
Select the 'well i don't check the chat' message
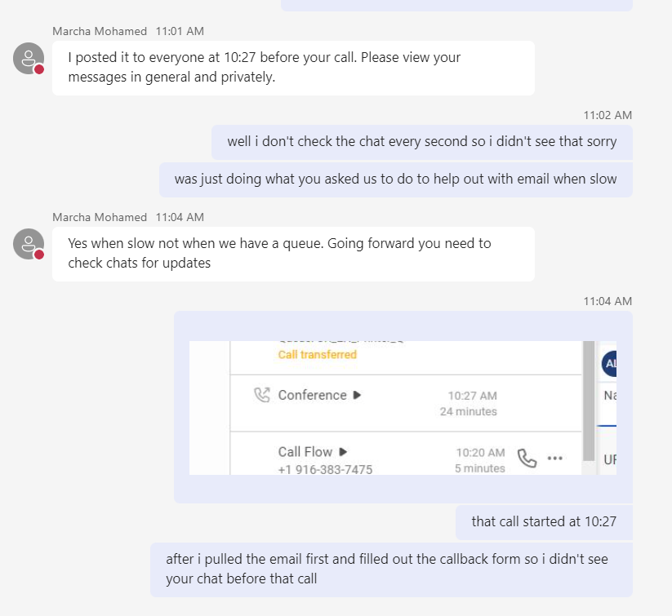[x=421, y=141]
